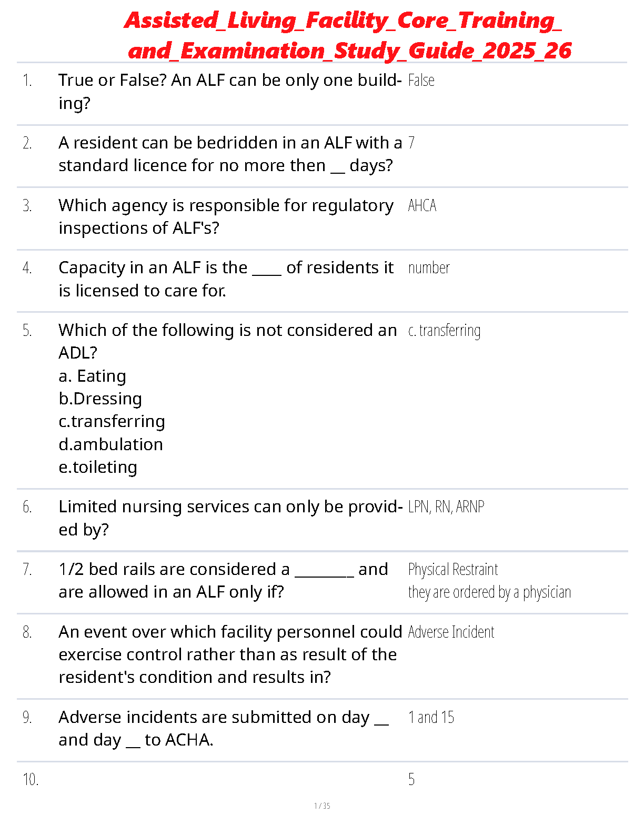The width and height of the screenshot is (644, 834).
Task: Click the "Adverse Incident" answer
Action: (x=451, y=632)
